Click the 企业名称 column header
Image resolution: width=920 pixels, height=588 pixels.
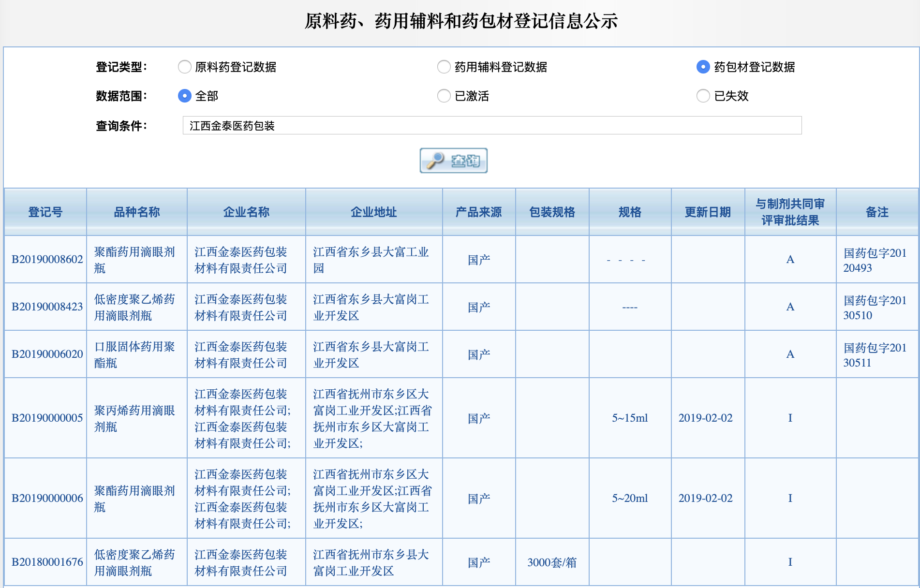click(246, 212)
